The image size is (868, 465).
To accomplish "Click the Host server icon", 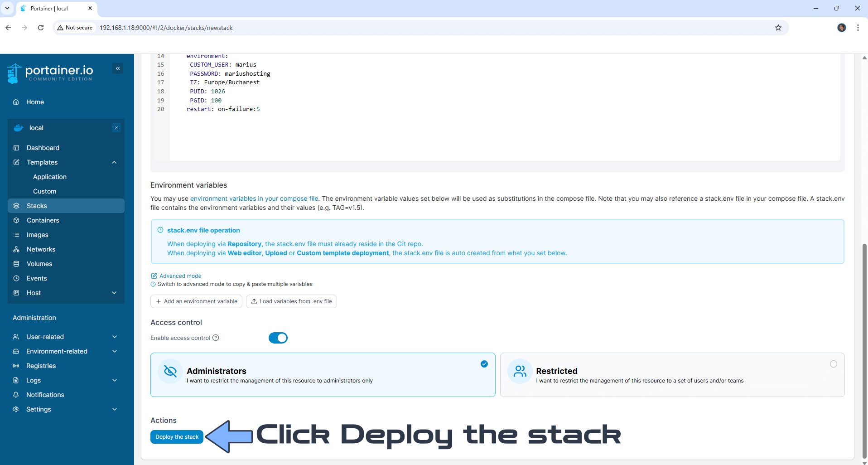I will (x=16, y=293).
